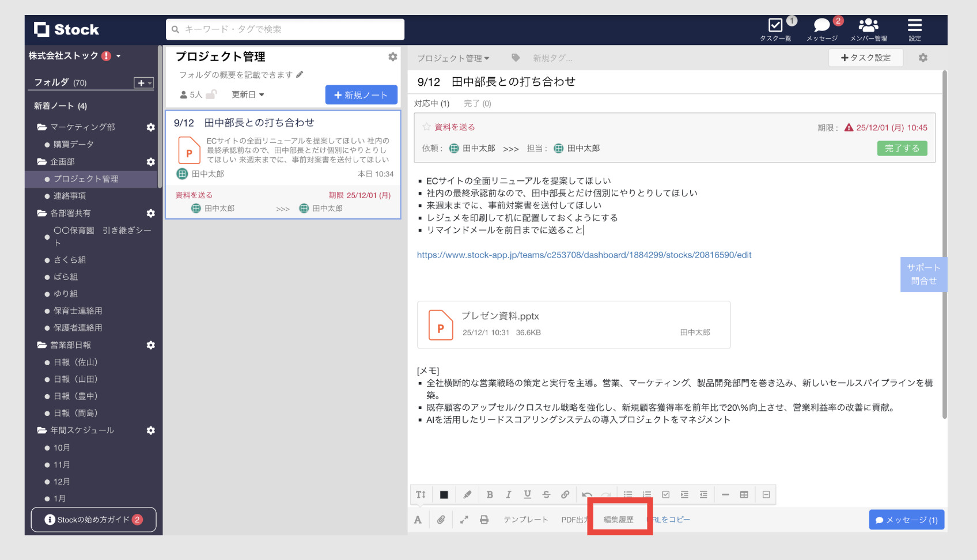977x560 pixels.
Task: Create a note with 新規ノート button
Action: click(361, 94)
